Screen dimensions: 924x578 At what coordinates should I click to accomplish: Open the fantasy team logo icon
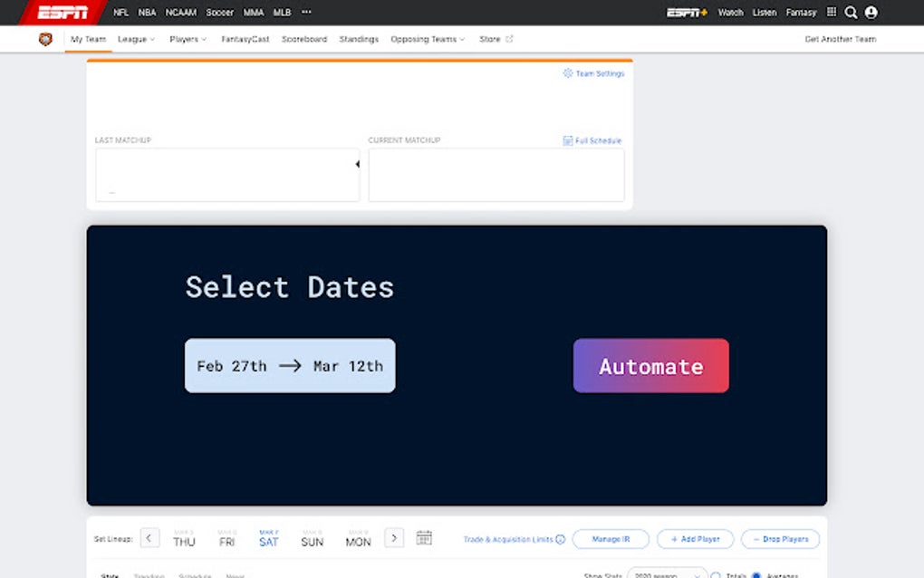(45, 39)
